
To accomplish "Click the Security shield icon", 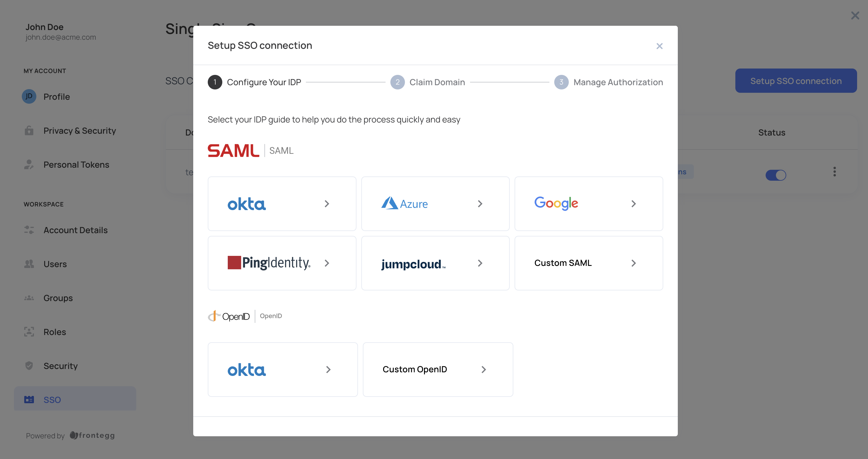I will [x=29, y=366].
